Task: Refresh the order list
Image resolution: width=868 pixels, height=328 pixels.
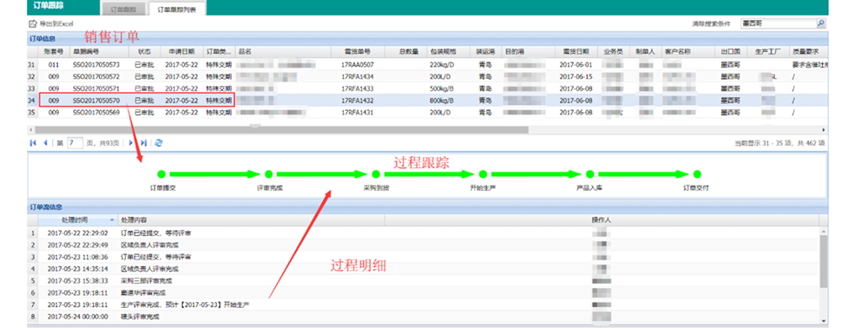Action: pos(159,142)
